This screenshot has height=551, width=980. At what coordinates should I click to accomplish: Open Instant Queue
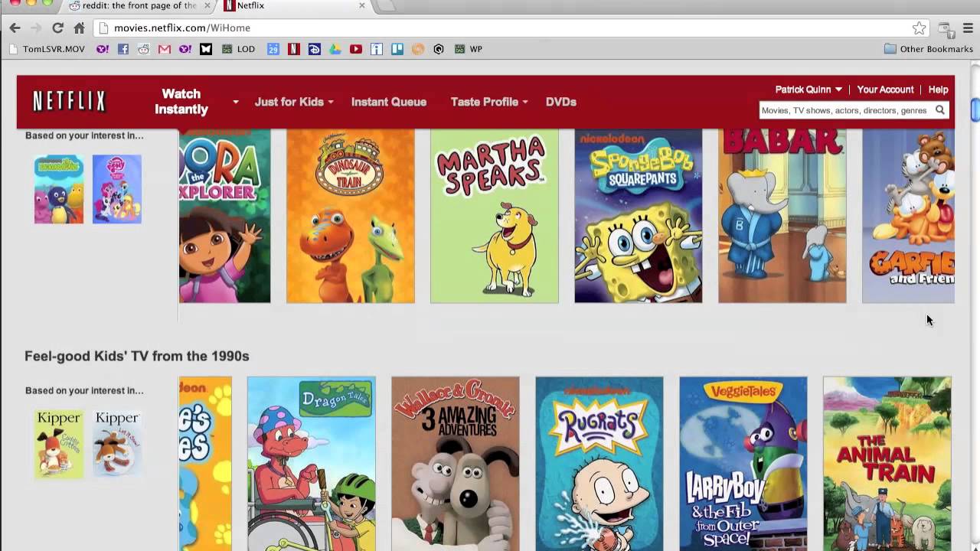tap(389, 102)
